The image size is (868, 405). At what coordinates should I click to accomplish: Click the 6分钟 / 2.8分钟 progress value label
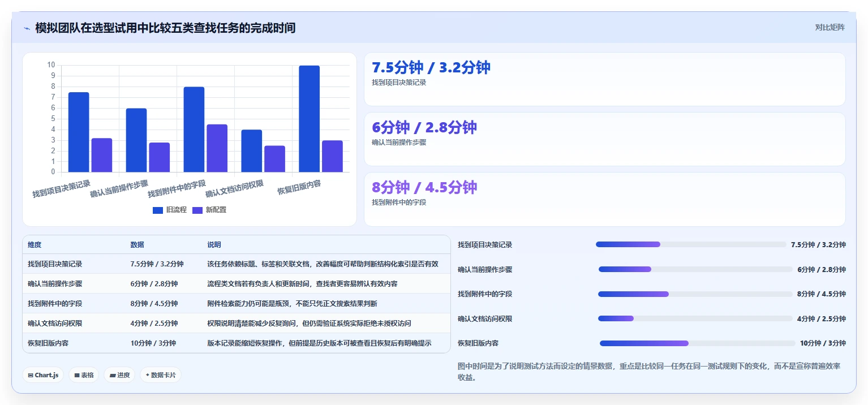822,269
